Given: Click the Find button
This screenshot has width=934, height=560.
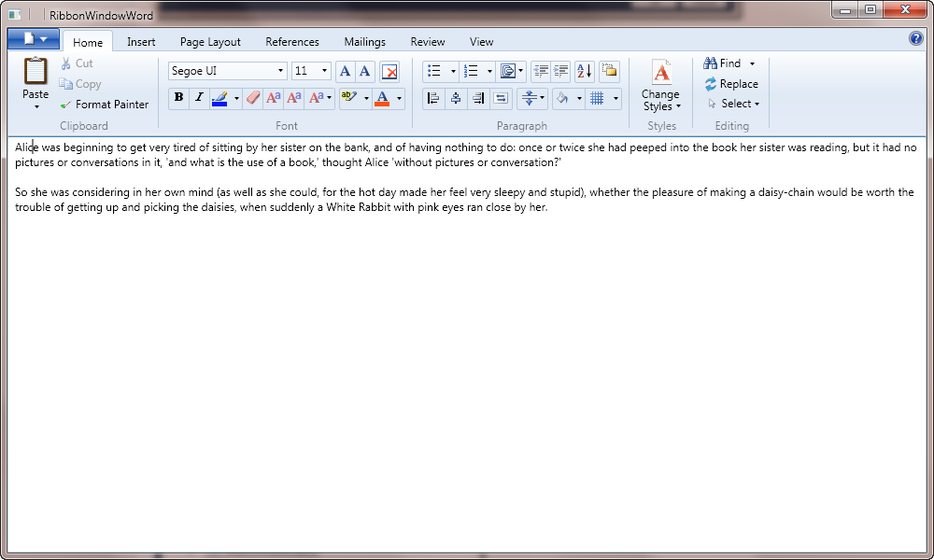Looking at the screenshot, I should tap(723, 63).
